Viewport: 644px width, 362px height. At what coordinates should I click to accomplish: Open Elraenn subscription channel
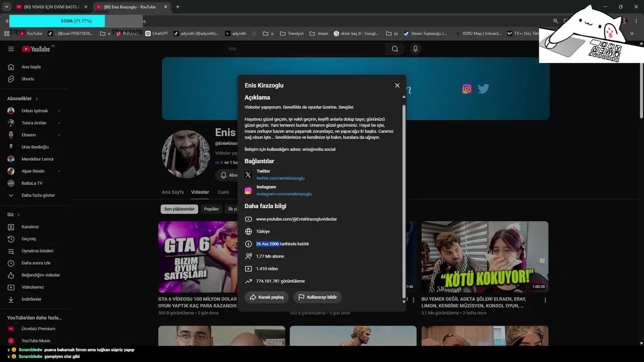coord(29,135)
